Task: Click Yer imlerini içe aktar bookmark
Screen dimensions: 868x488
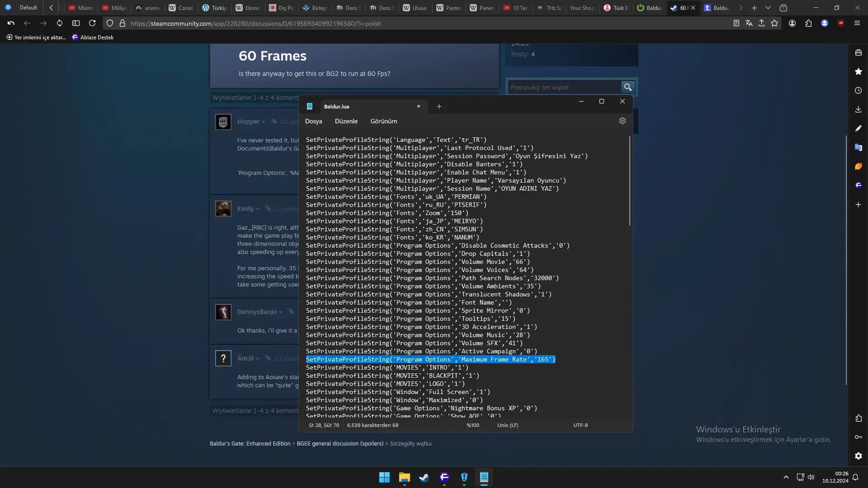Action: tap(36, 37)
